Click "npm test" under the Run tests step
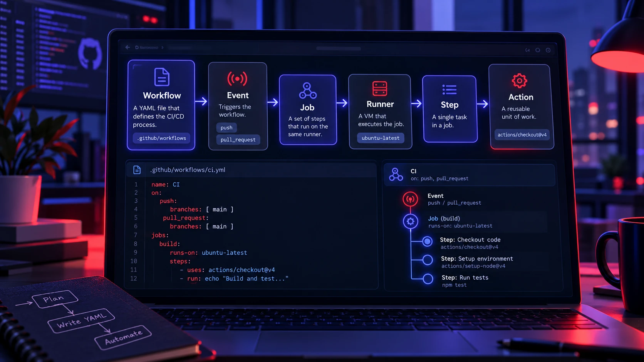Screen dimensions: 644x362 tap(454, 285)
